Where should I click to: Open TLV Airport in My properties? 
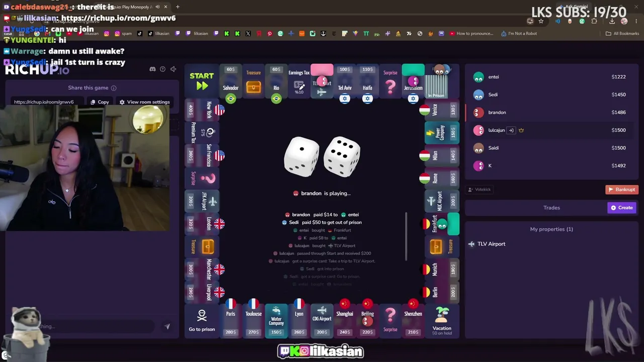tap(551, 244)
